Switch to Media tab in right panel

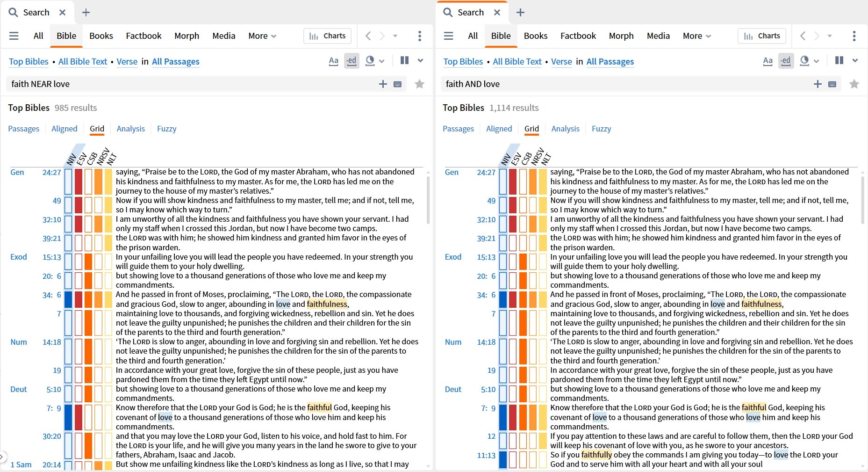tap(658, 36)
